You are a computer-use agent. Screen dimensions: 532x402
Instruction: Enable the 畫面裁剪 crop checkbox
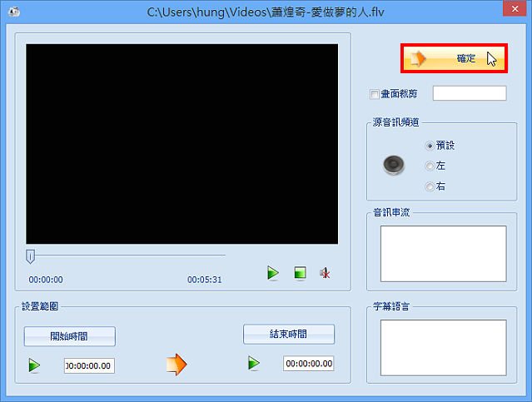click(375, 94)
